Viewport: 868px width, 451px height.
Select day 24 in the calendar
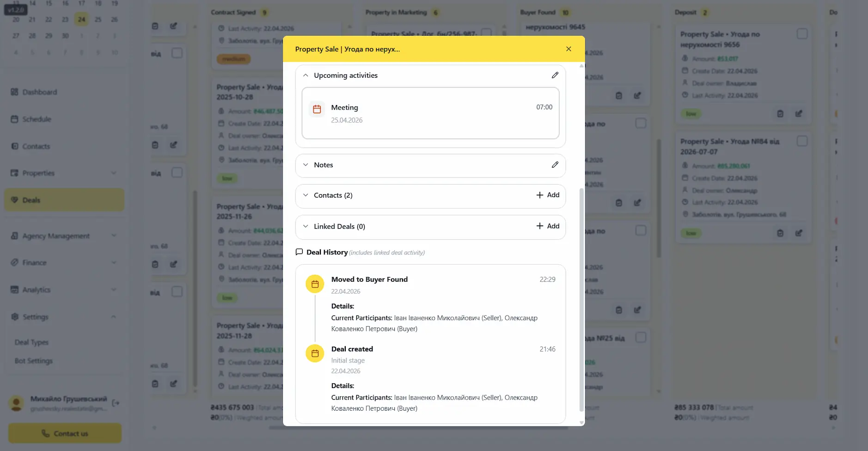pos(81,19)
